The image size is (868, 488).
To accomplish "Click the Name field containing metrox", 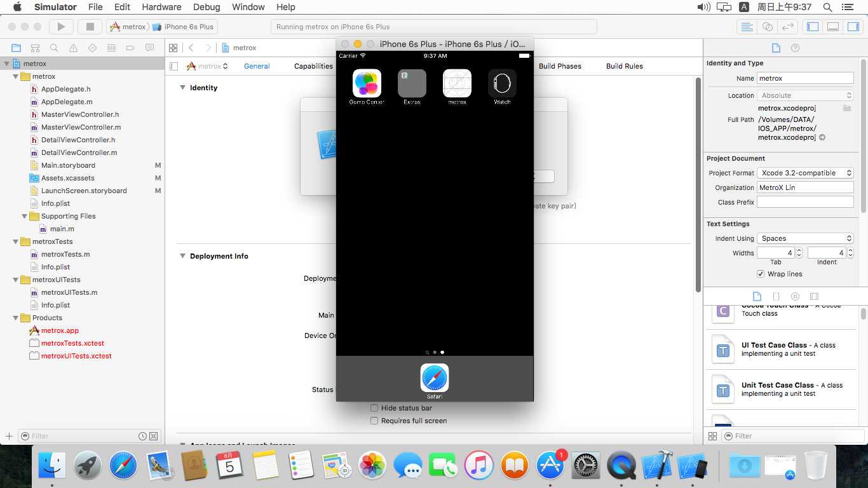I will tap(805, 78).
